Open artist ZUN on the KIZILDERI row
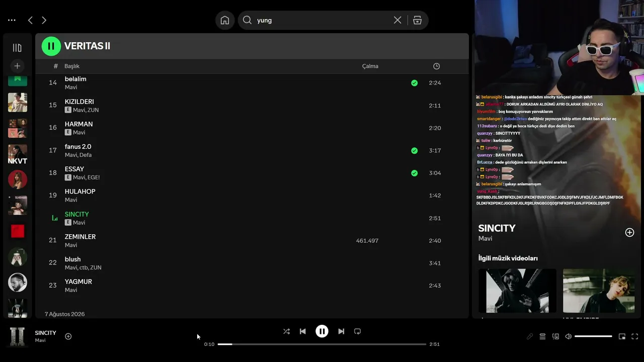The width and height of the screenshot is (644, 362). pyautogui.click(x=93, y=110)
